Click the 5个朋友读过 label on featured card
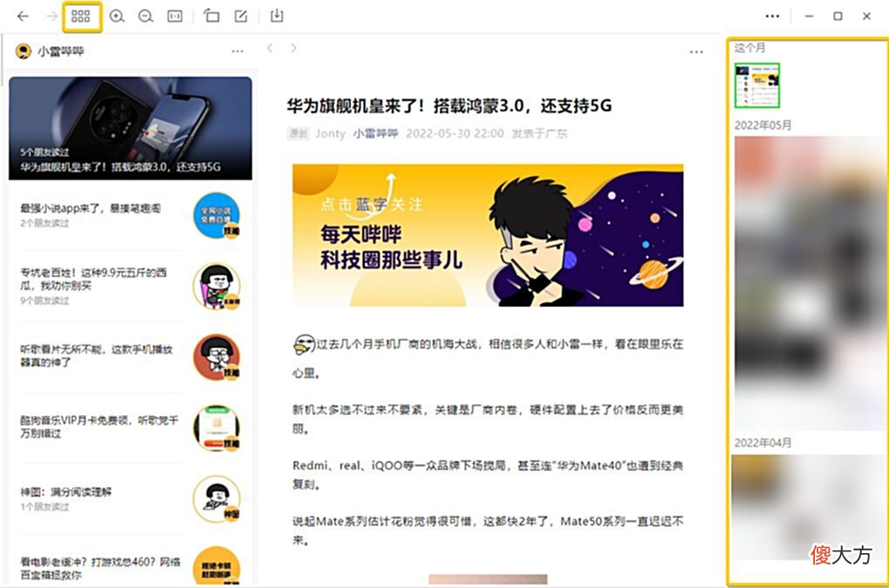The width and height of the screenshot is (889, 588). tap(44, 152)
